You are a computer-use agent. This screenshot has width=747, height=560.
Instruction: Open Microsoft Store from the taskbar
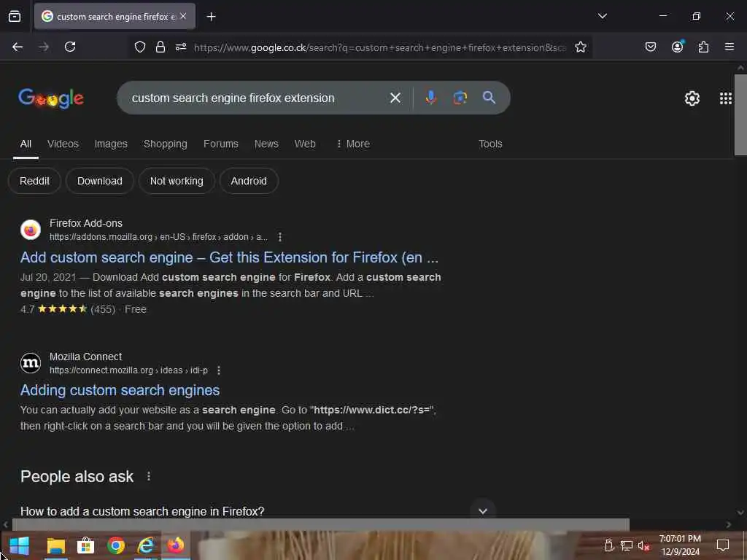pyautogui.click(x=86, y=545)
